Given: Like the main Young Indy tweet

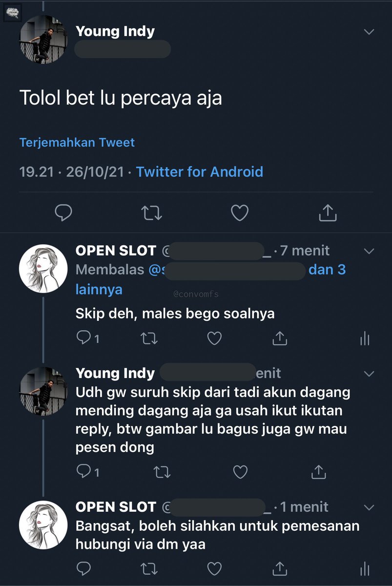Looking at the screenshot, I should (240, 212).
